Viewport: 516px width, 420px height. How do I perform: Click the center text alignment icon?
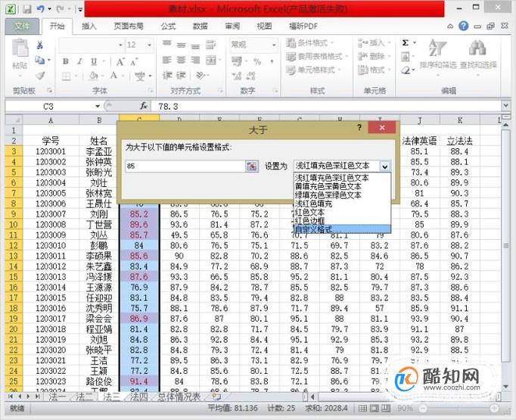coord(181,60)
